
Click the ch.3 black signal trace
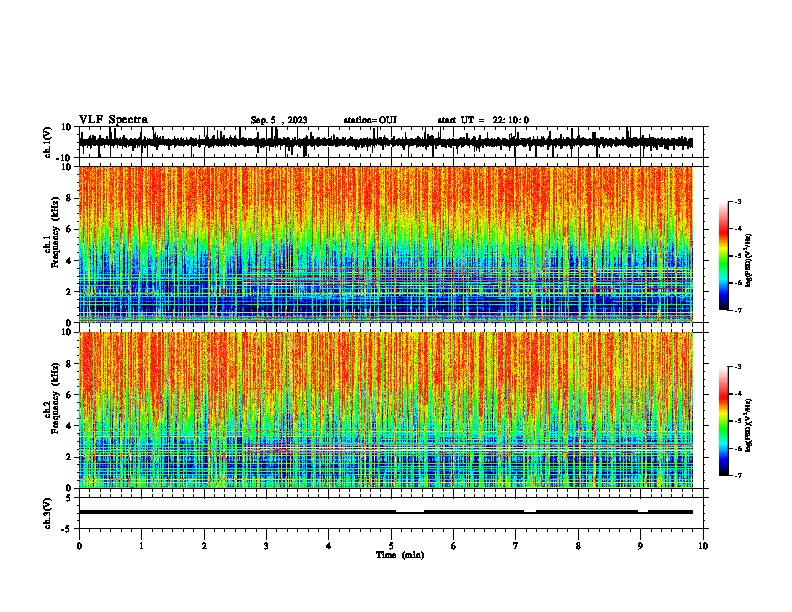[386, 512]
